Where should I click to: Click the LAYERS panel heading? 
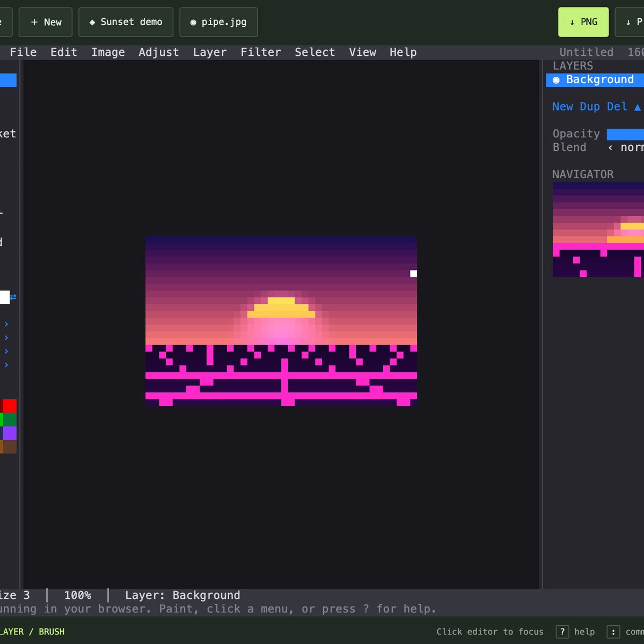coord(573,66)
